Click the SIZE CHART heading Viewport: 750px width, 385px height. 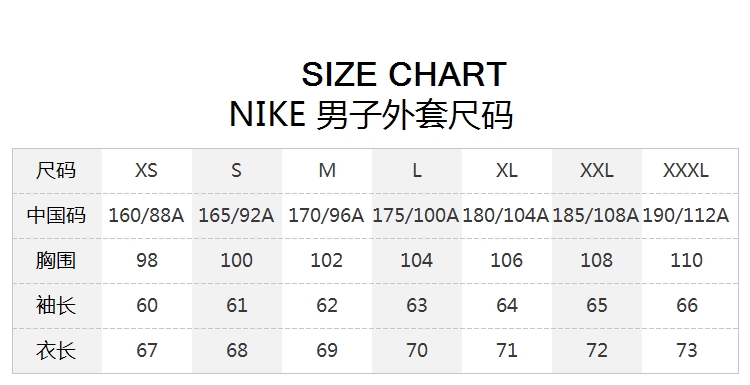[x=404, y=74]
